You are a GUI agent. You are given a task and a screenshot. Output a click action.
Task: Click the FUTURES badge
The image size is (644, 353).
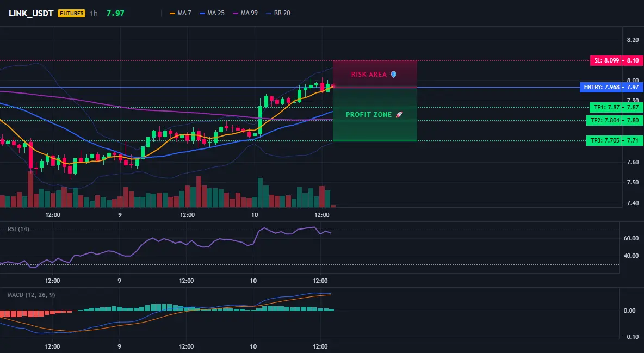tap(71, 13)
